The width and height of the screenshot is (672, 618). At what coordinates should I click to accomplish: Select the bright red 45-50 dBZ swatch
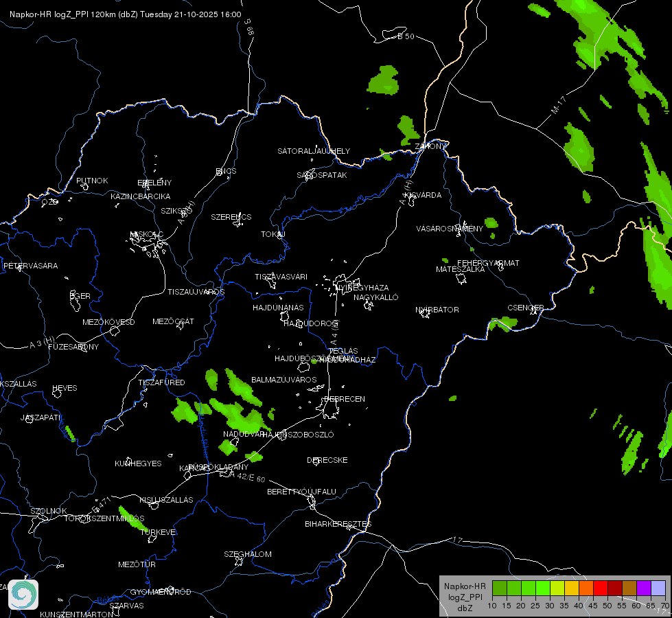tap(601, 588)
